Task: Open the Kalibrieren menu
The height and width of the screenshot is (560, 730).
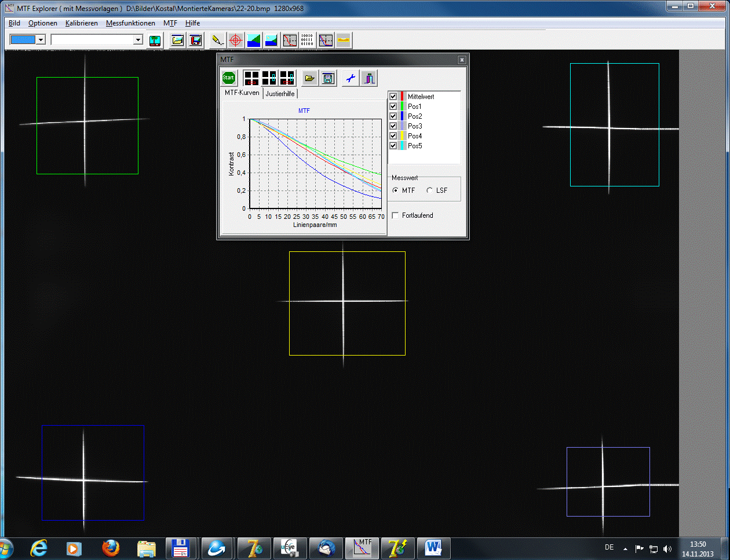Action: coord(81,23)
